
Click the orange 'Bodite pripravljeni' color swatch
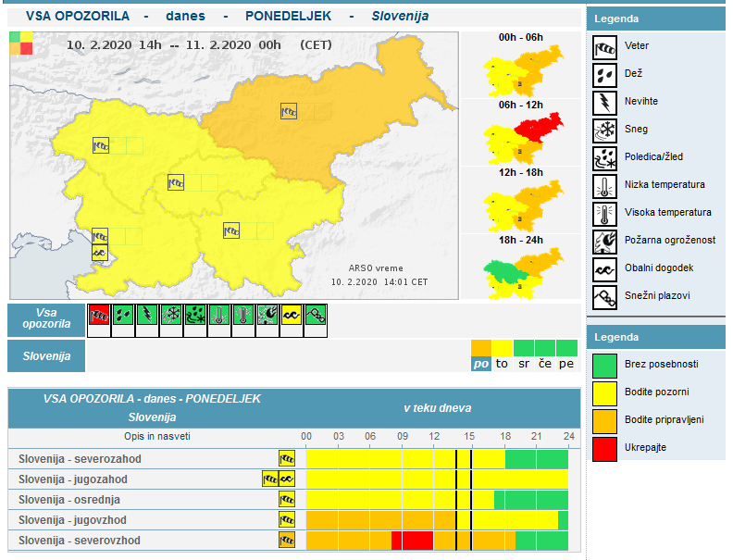(x=604, y=422)
